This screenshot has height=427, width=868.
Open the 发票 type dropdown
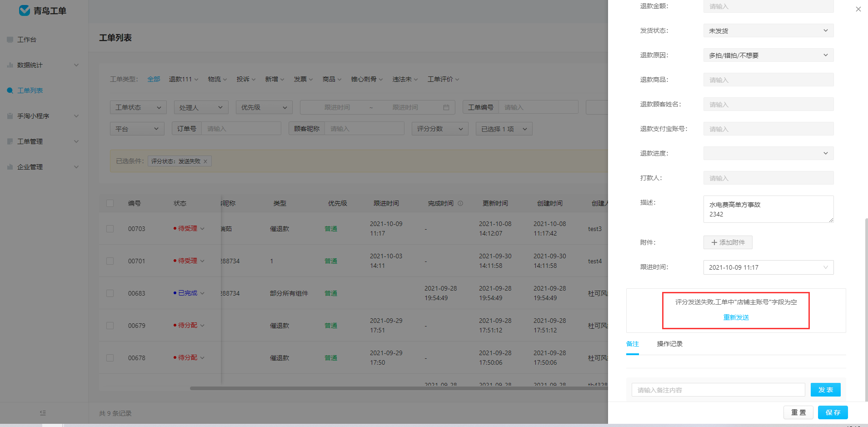303,79
